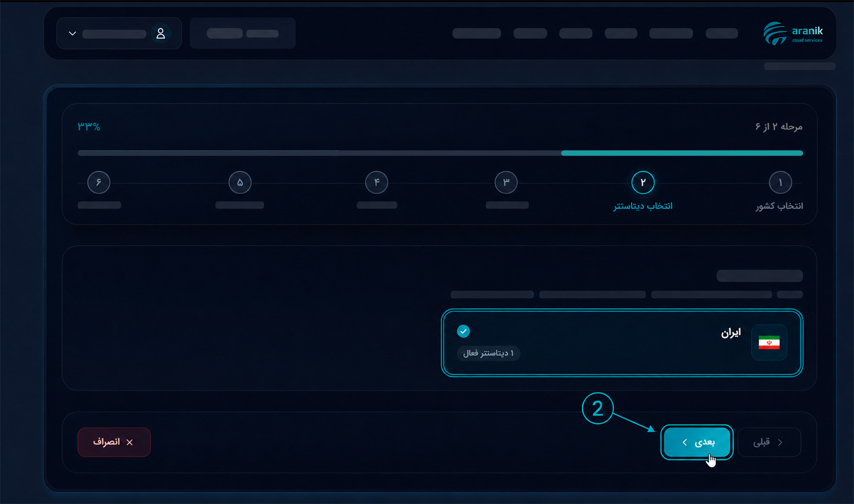Jump to step ۳ circle
This screenshot has height=504, width=854.
[506, 182]
